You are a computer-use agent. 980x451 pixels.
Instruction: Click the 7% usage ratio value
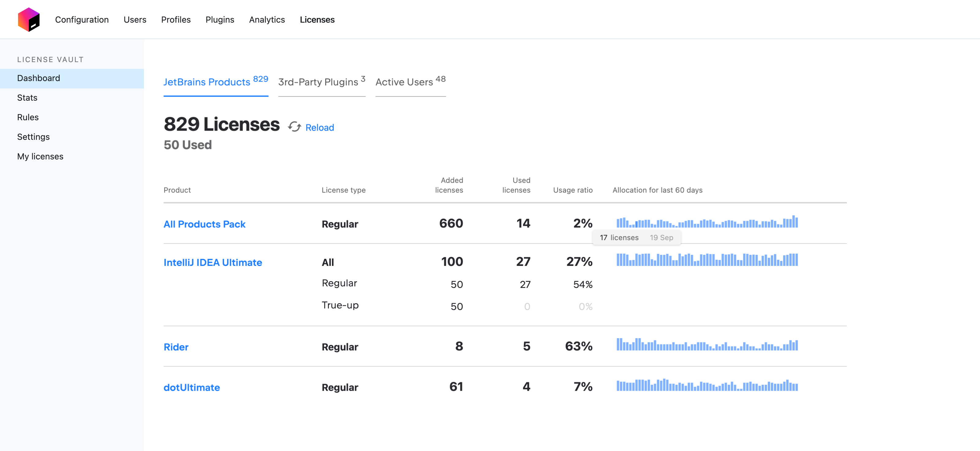tap(583, 387)
